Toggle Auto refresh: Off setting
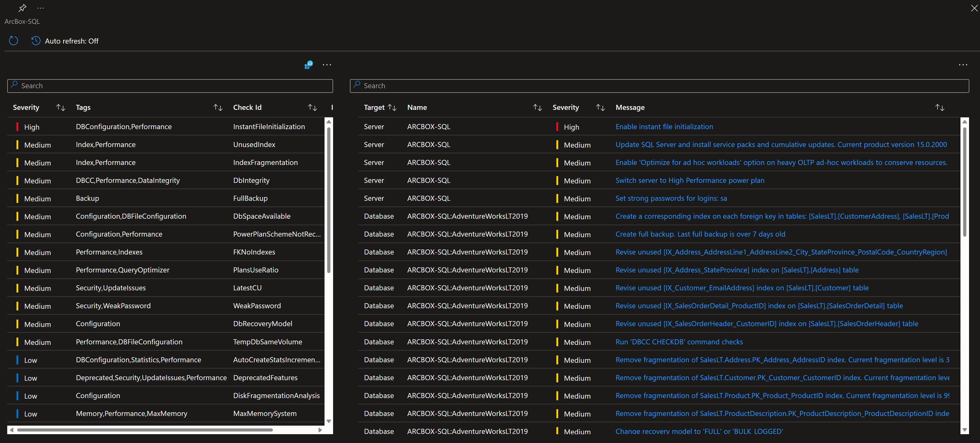 coord(65,41)
